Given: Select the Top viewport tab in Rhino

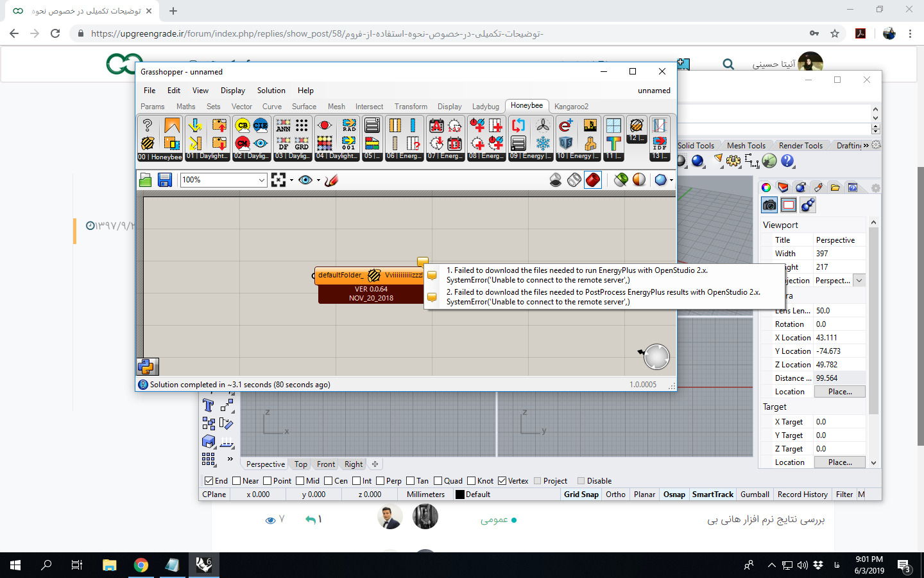Looking at the screenshot, I should (x=301, y=464).
